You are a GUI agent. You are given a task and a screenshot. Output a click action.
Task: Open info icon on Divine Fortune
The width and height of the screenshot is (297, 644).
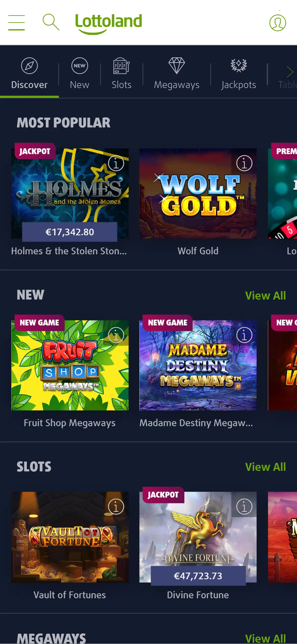click(x=244, y=507)
